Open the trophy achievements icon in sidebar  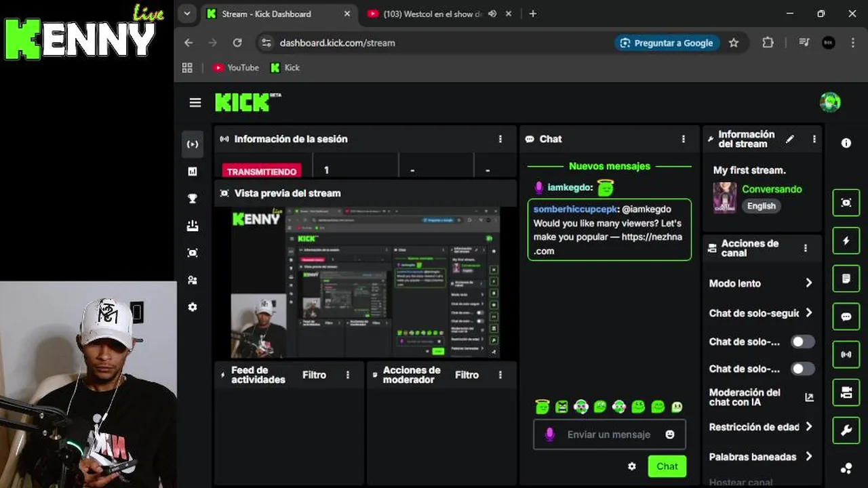tap(193, 199)
